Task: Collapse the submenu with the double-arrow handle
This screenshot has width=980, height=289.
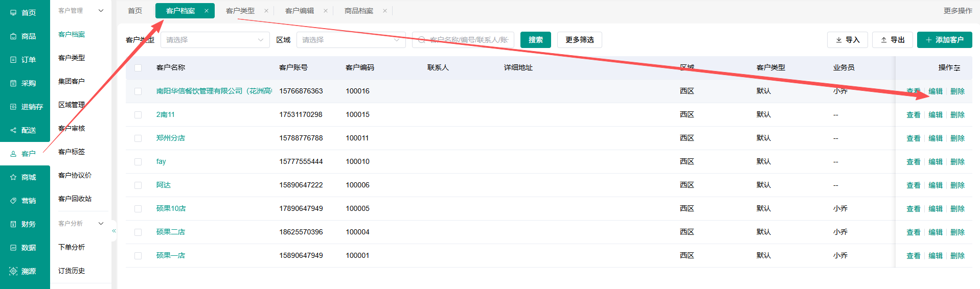Action: point(114,231)
